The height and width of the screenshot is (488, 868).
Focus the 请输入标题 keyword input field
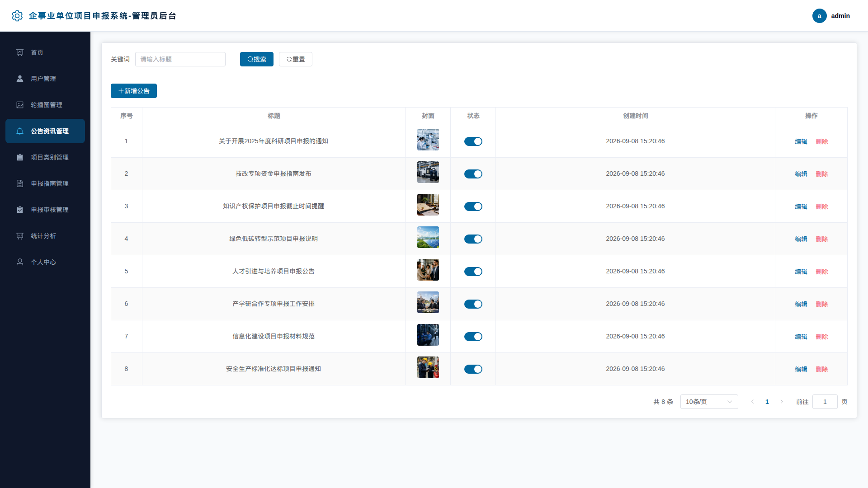tap(180, 59)
